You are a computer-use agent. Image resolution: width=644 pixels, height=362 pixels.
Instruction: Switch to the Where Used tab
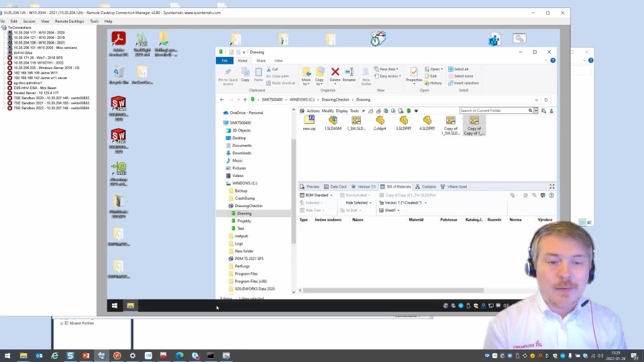(x=454, y=187)
